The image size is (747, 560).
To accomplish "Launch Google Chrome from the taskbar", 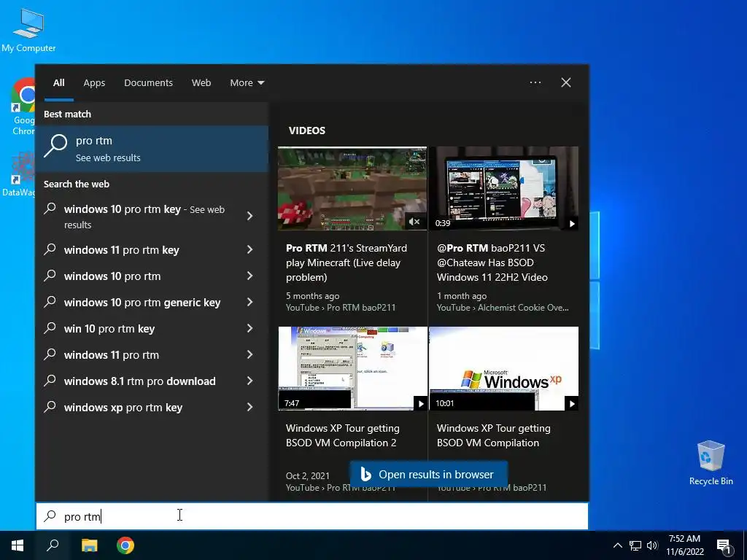I will coord(125,545).
